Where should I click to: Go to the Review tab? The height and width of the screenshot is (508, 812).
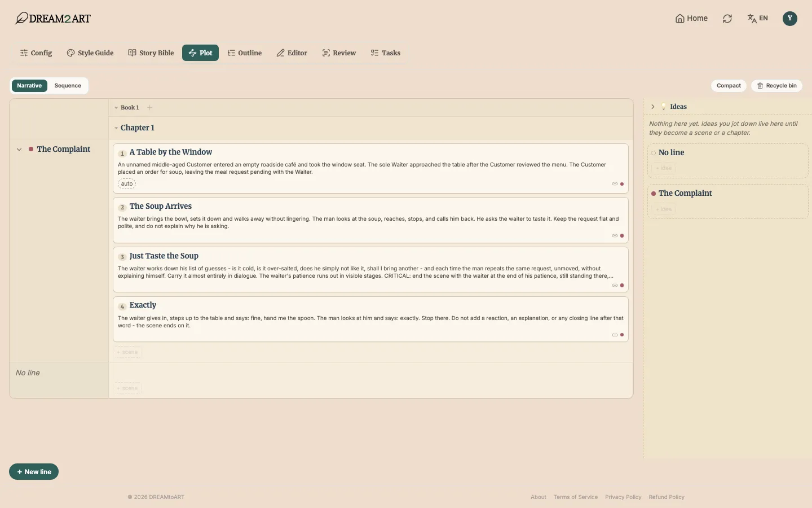[x=339, y=53]
